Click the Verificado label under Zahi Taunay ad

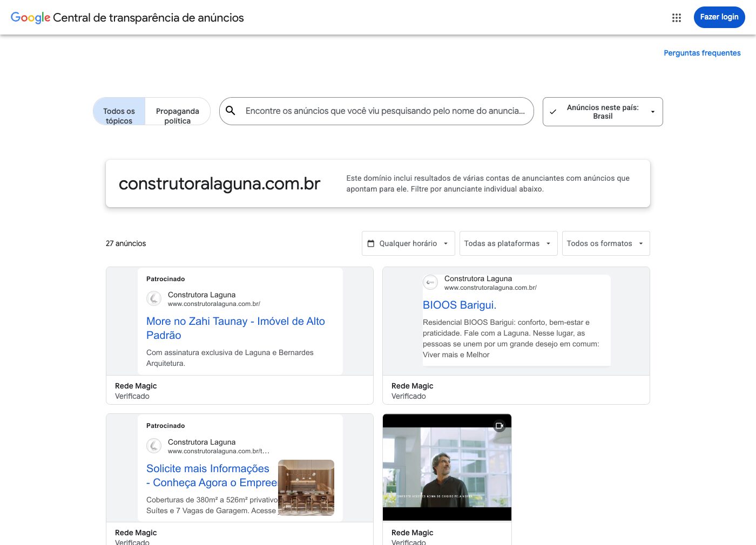coord(132,396)
